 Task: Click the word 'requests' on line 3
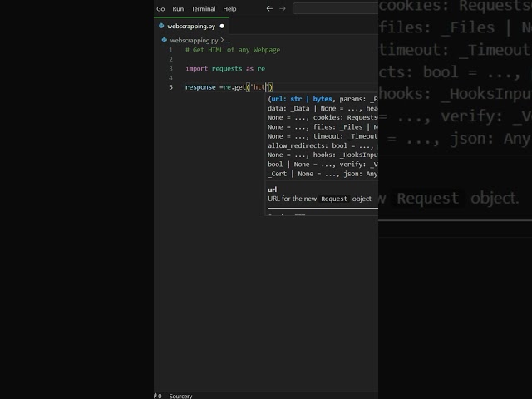tap(227, 69)
